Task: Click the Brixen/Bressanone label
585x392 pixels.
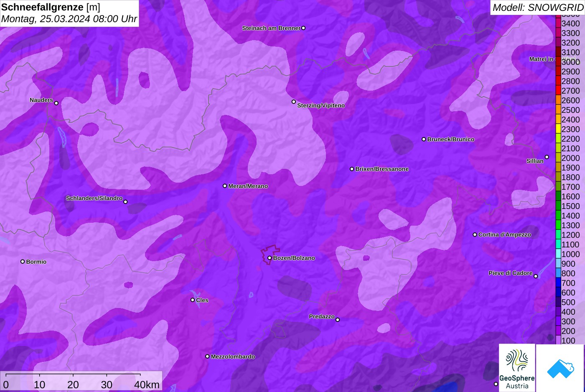Action: 382,169
